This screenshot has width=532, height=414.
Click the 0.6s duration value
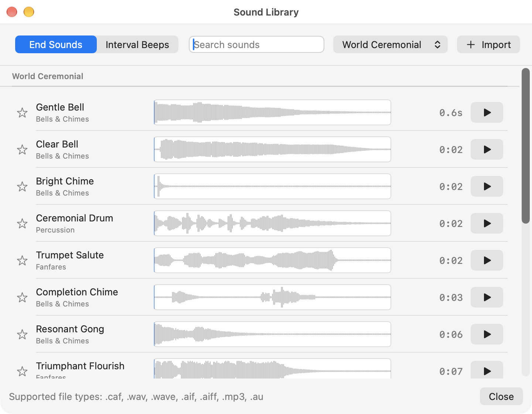click(x=451, y=113)
